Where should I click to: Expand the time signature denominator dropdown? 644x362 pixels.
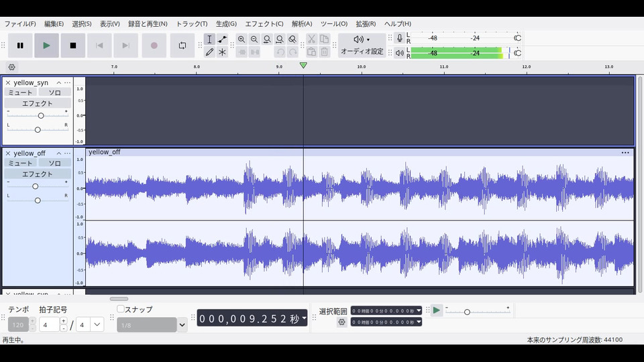point(97,324)
